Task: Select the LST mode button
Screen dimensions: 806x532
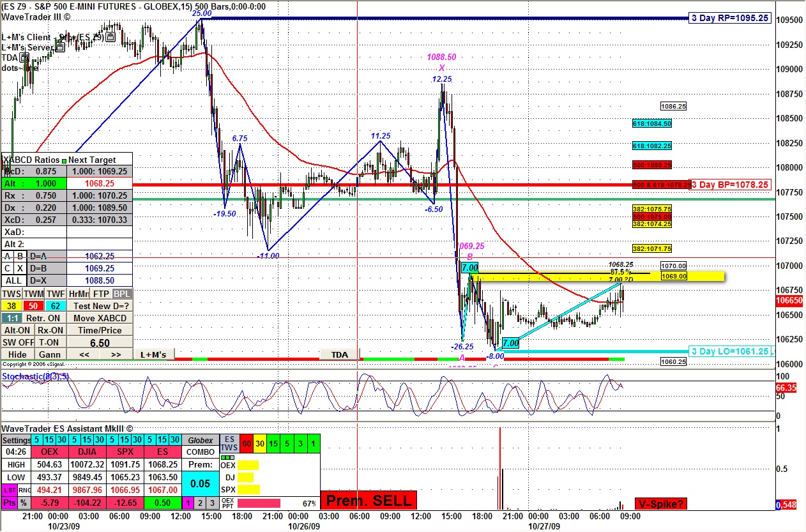Action: [10, 490]
